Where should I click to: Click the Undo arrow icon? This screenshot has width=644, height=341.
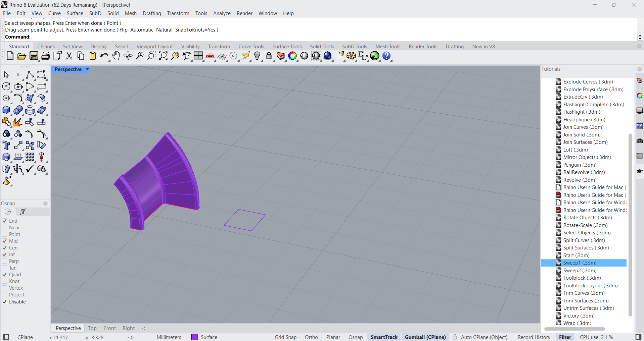click(x=104, y=56)
